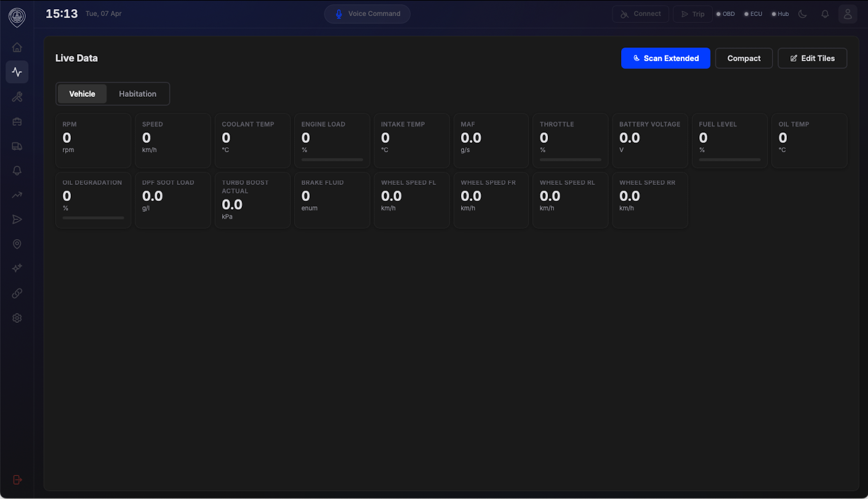Open the sparkles AI sidebar icon

[17, 269]
